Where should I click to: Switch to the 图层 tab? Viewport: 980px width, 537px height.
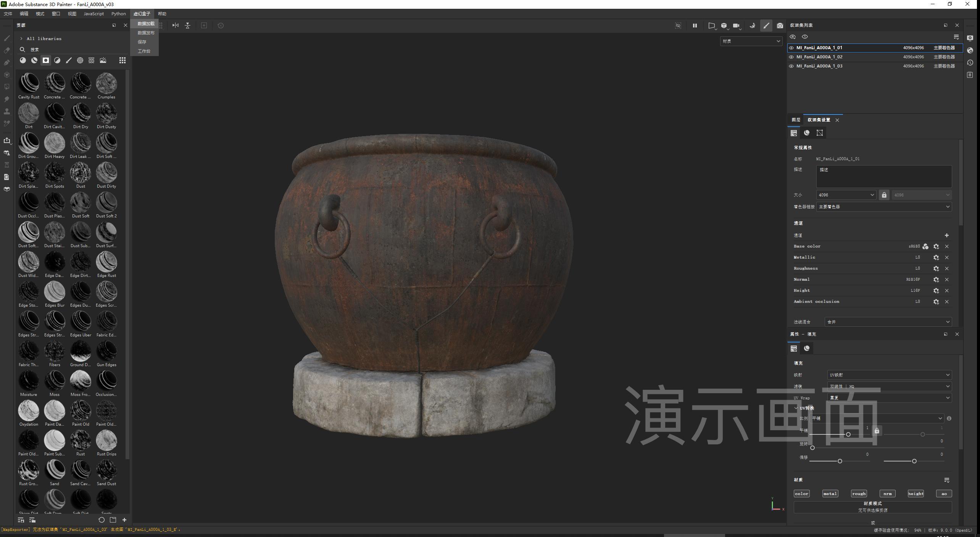(x=796, y=120)
